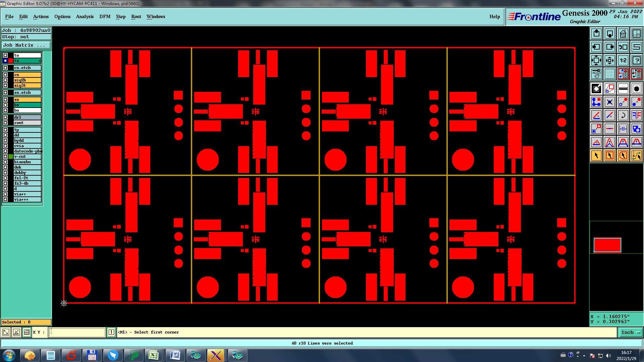Click the red color swatch of ts layer
The height and width of the screenshot is (362, 644).
[x=11, y=61]
